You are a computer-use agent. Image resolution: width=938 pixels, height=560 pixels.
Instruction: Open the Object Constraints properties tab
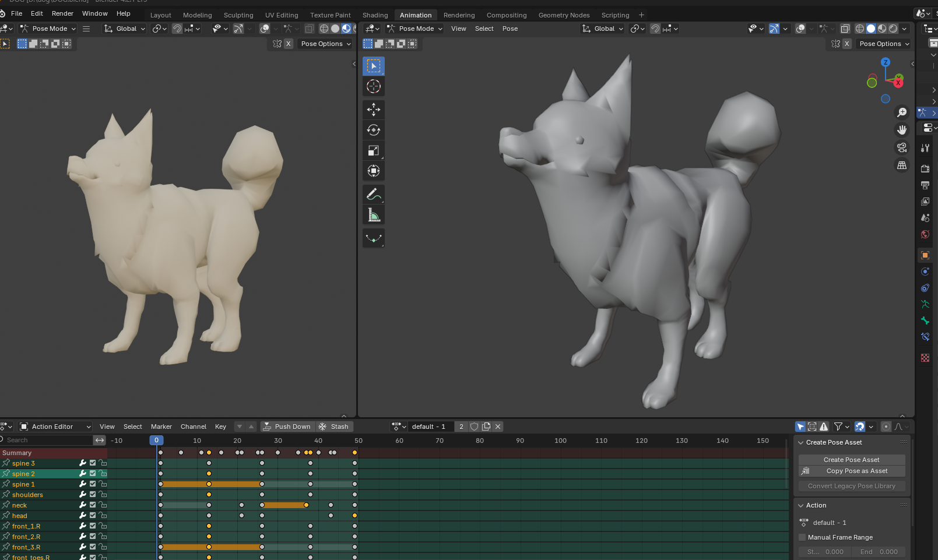pyautogui.click(x=925, y=288)
